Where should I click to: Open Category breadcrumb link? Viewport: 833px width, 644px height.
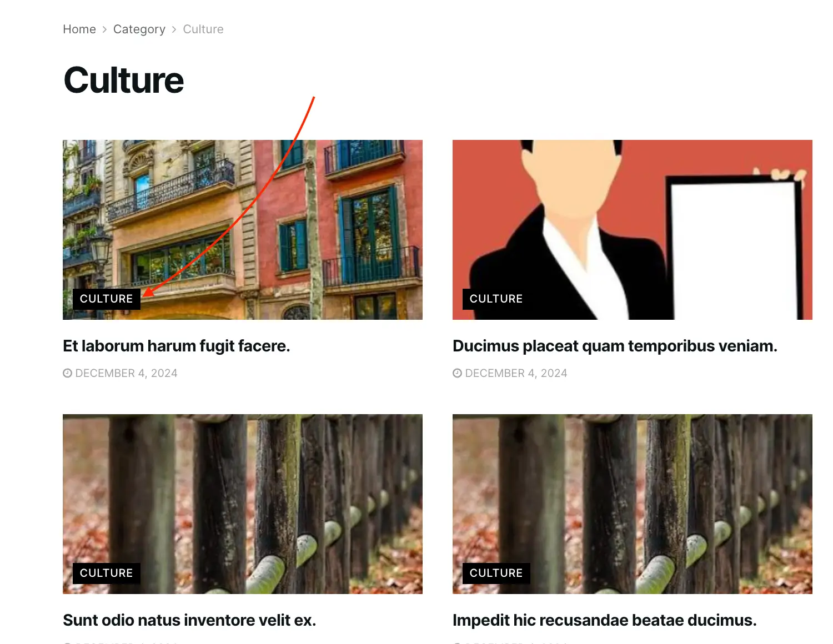tap(139, 29)
